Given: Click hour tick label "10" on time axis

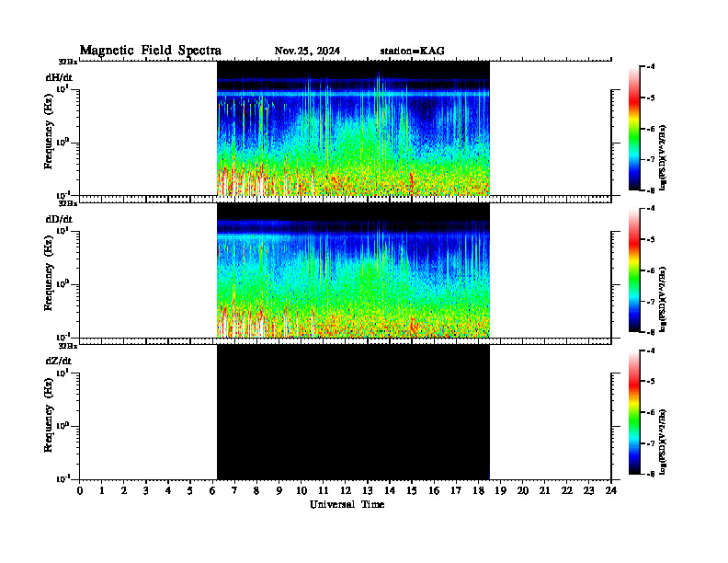Looking at the screenshot, I should pos(301,491).
